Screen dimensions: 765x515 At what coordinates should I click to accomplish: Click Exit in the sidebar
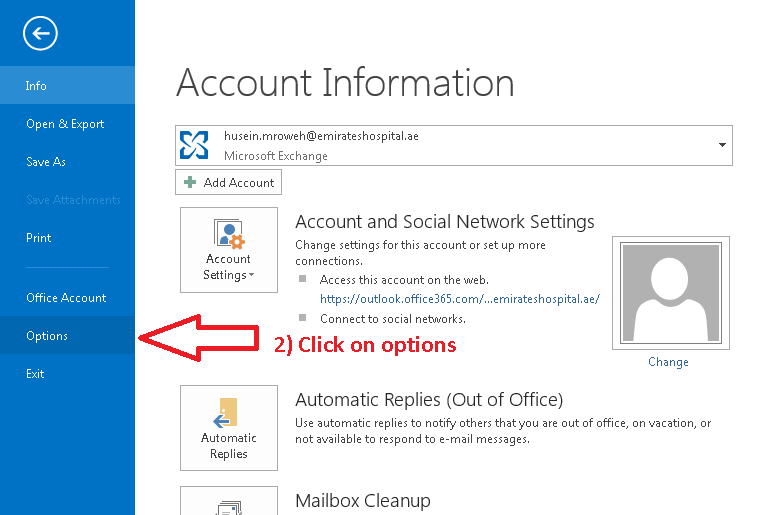pos(67,374)
